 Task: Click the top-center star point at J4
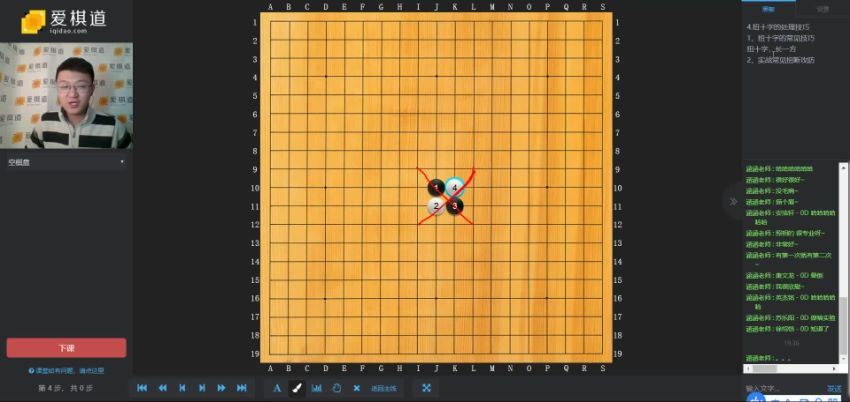[x=436, y=76]
